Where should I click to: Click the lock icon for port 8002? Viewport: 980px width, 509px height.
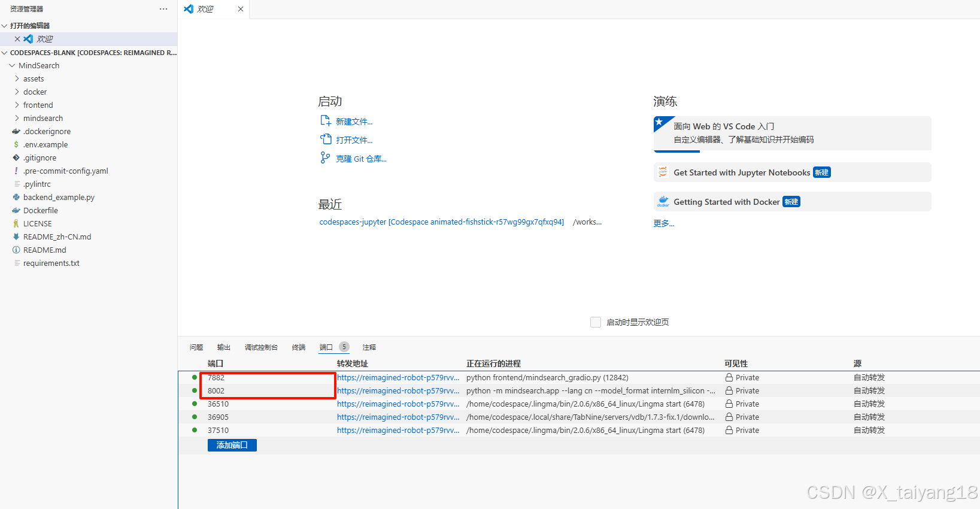[x=729, y=391]
